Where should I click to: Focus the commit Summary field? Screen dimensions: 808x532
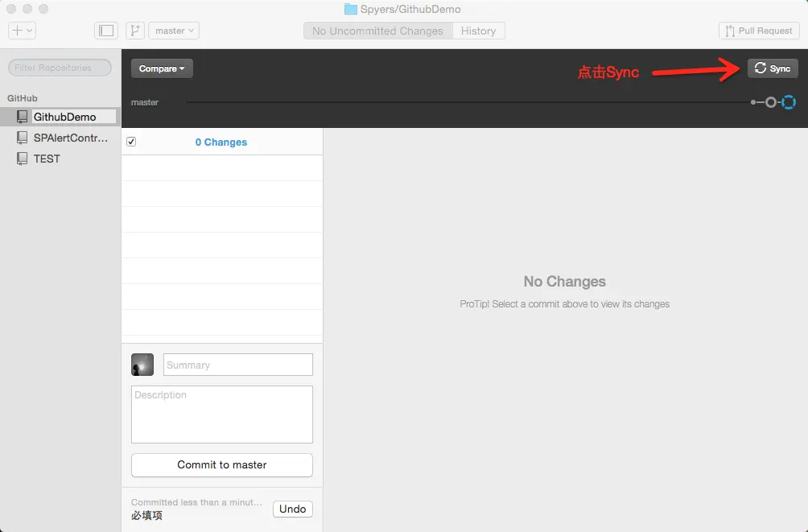(x=238, y=365)
